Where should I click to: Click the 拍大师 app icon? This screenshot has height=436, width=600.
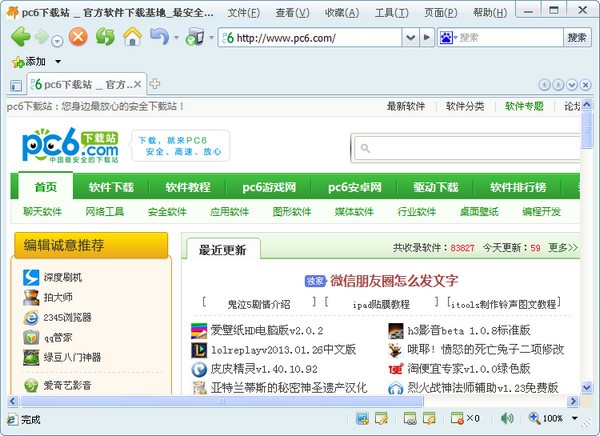31,297
